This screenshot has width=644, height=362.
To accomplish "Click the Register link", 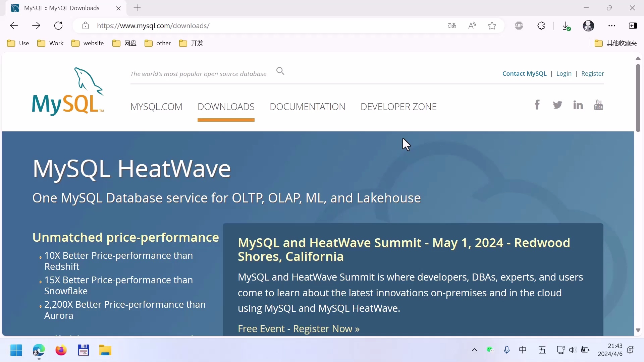I will 592,74.
